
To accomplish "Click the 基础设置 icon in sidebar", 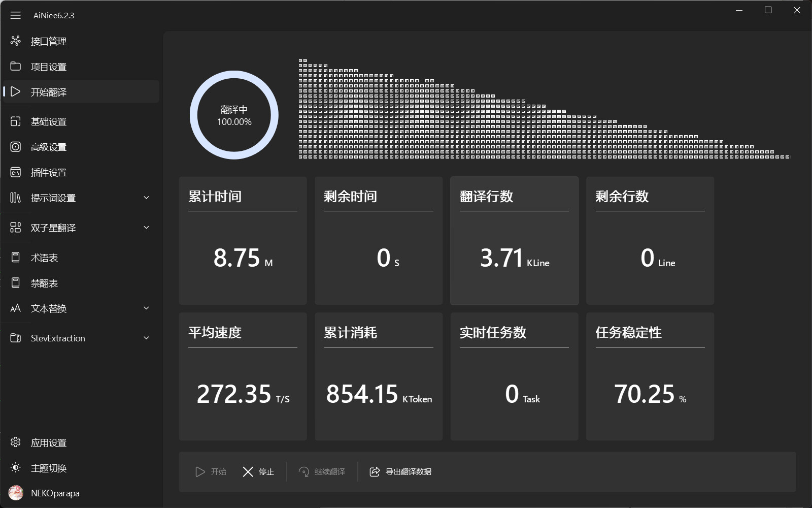I will [x=16, y=121].
